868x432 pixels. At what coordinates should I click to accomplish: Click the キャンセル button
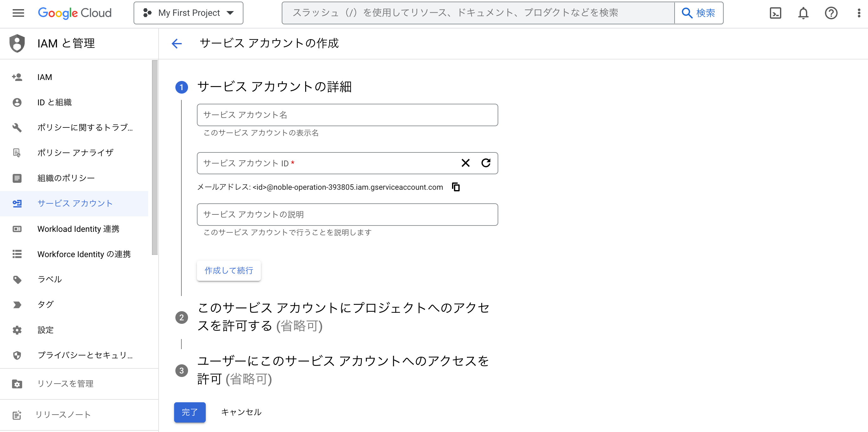click(241, 412)
